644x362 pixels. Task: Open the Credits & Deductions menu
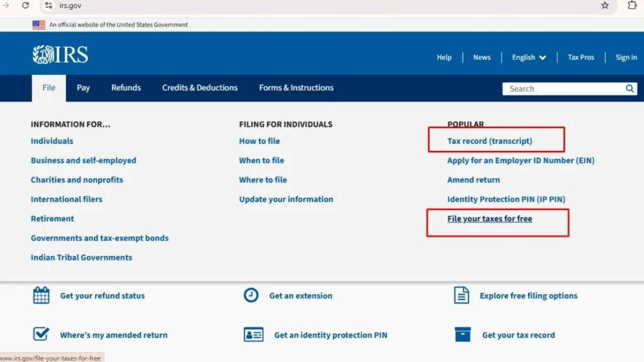point(200,88)
